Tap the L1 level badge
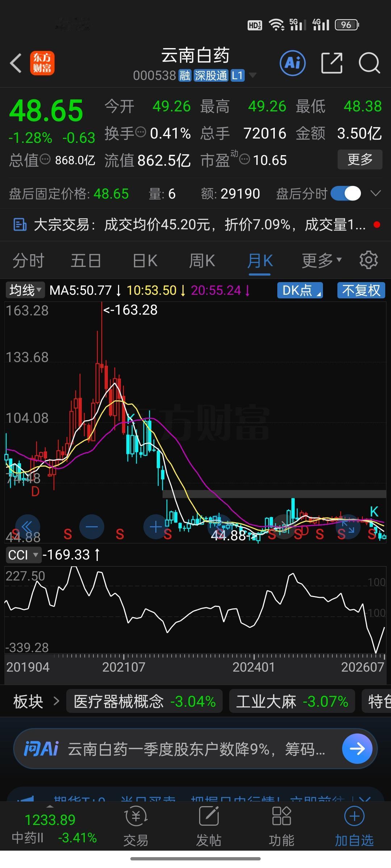The width and height of the screenshot is (391, 868). pyautogui.click(x=237, y=76)
